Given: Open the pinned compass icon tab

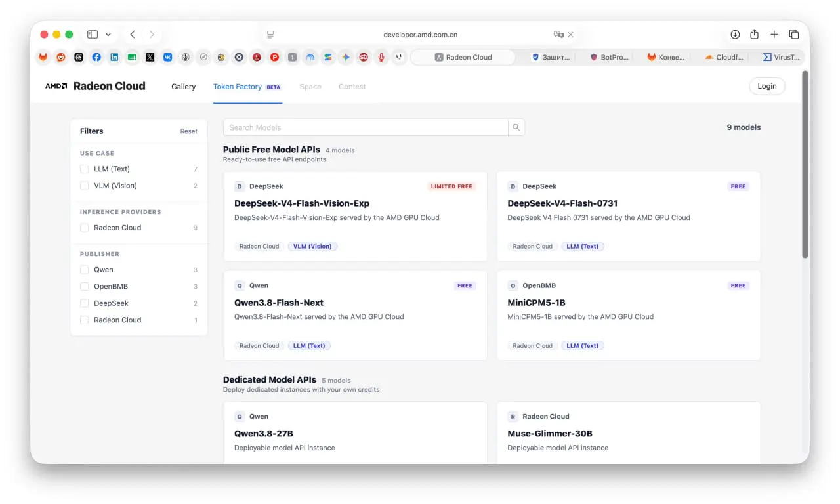Looking at the screenshot, I should [x=203, y=57].
